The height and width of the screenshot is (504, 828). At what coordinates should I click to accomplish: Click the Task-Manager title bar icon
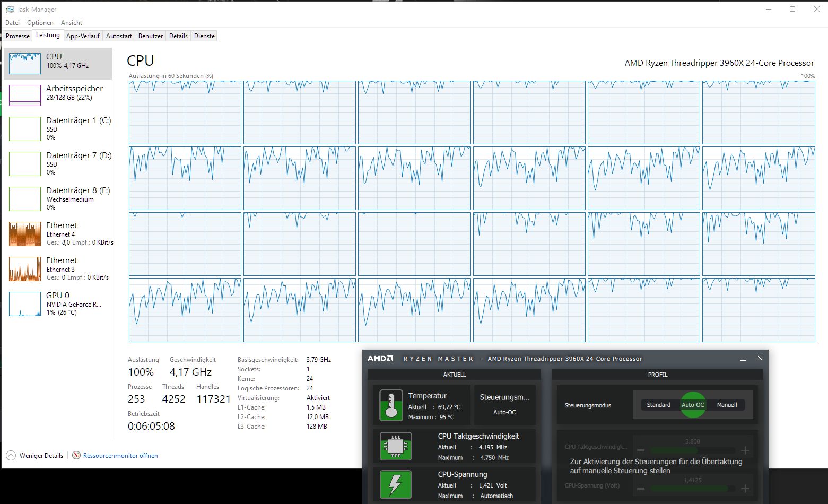tap(10, 9)
